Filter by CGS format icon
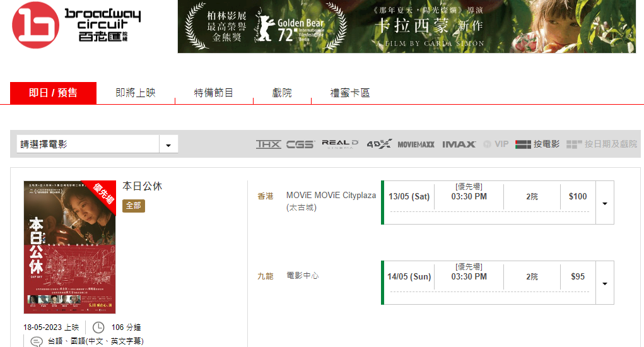Image resolution: width=644 pixels, height=347 pixels. pos(300,144)
